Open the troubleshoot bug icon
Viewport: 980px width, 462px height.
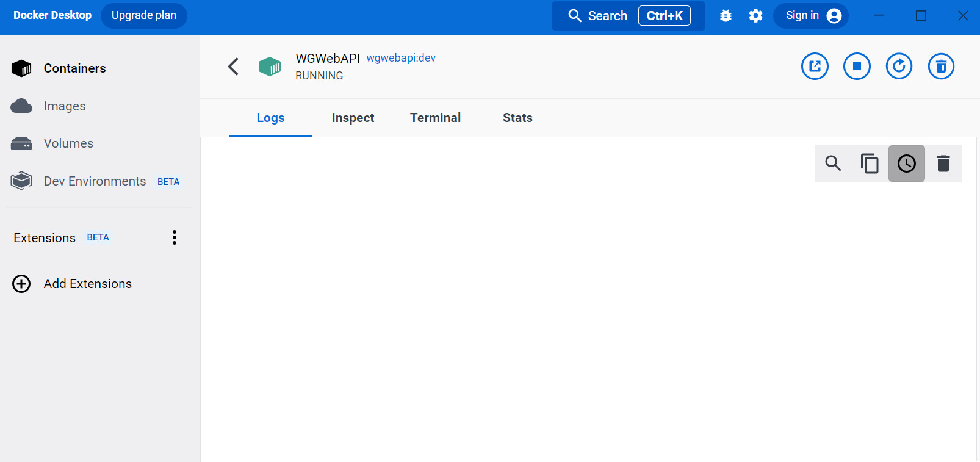pos(726,16)
